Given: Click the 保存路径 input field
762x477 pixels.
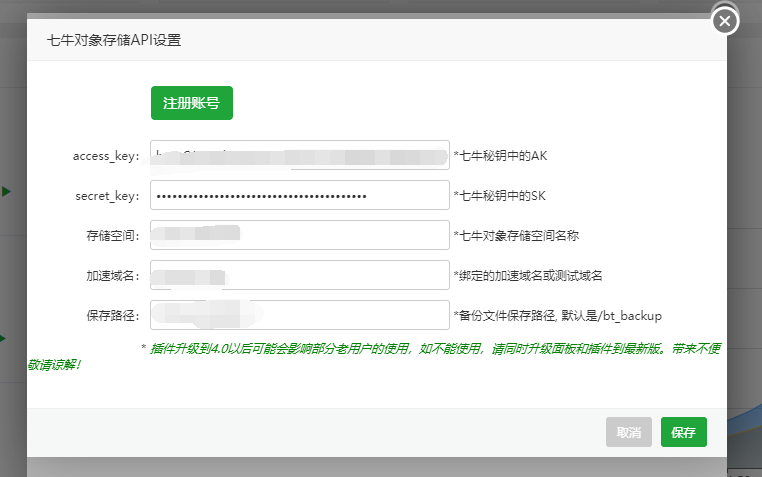Looking at the screenshot, I should pos(299,315).
